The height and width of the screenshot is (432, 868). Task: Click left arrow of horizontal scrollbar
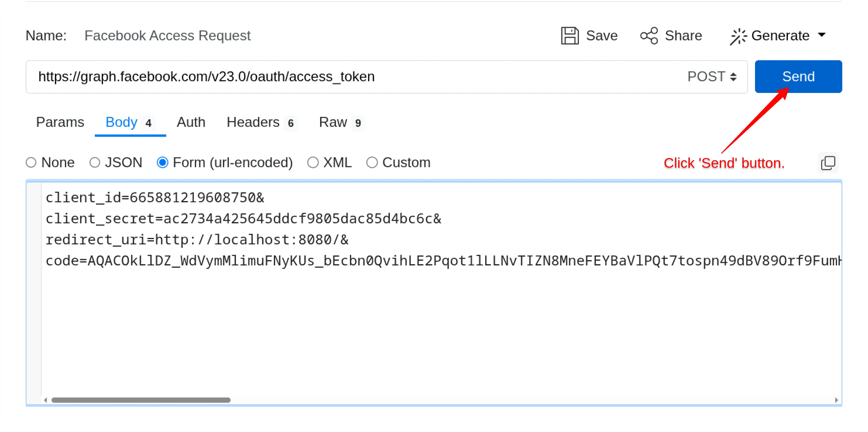coord(46,400)
